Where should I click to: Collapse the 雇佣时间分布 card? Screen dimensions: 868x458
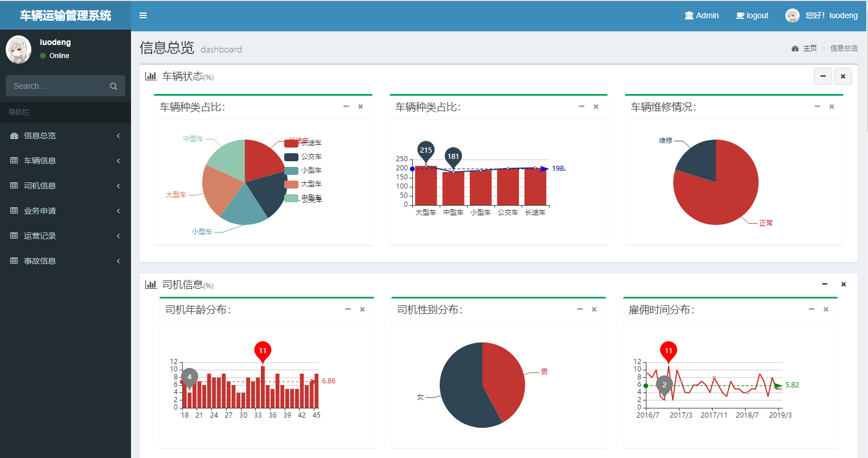pyautogui.click(x=812, y=309)
